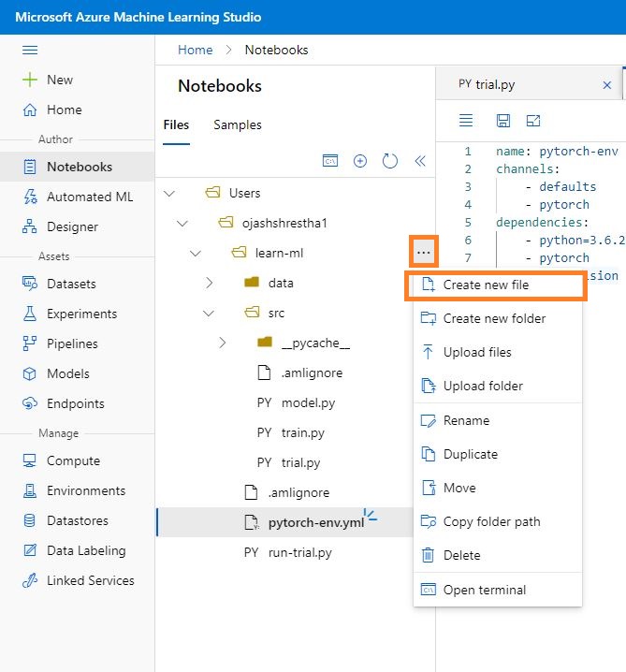
Task: Collapse the Users folder
Action: click(x=169, y=193)
